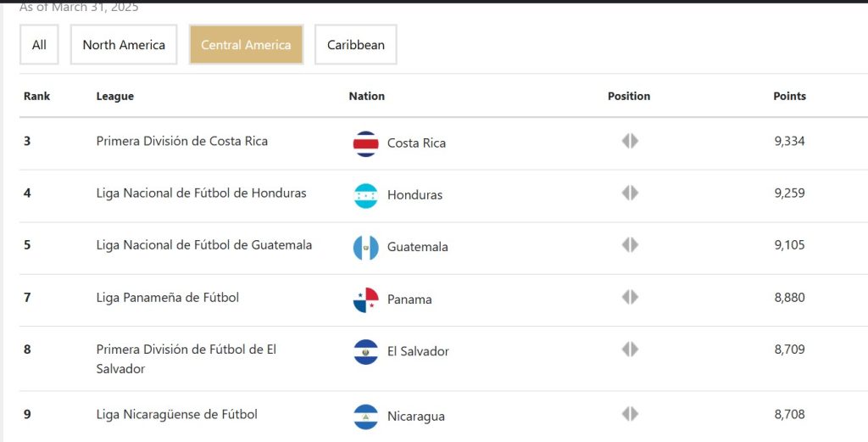This screenshot has height=442, width=868.
Task: Click the Position column header
Action: (x=629, y=96)
